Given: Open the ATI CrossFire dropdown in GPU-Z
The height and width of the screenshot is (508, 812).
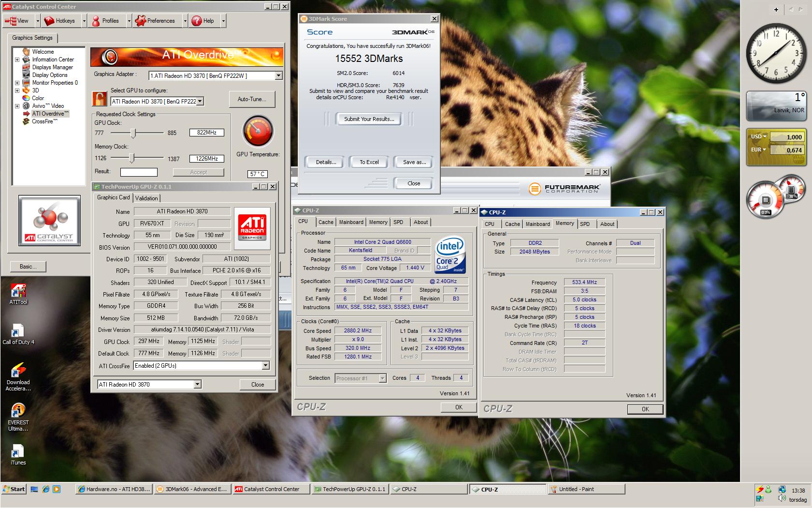Looking at the screenshot, I should (265, 366).
